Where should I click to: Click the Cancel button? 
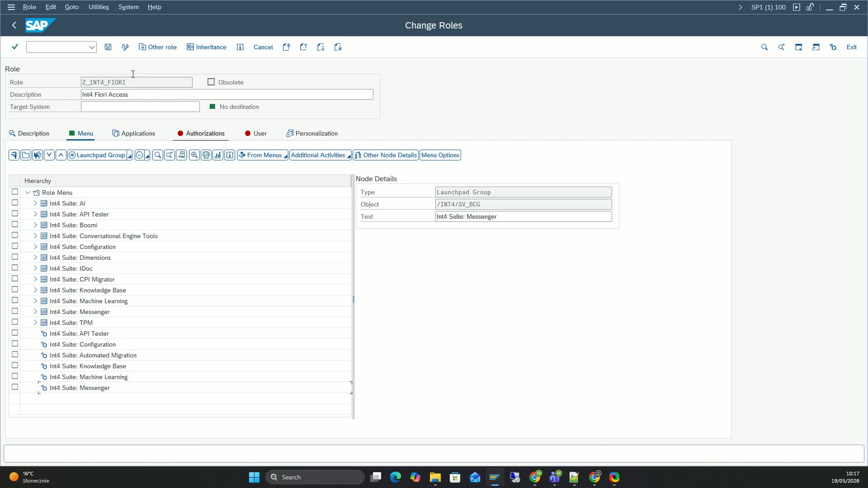(263, 47)
